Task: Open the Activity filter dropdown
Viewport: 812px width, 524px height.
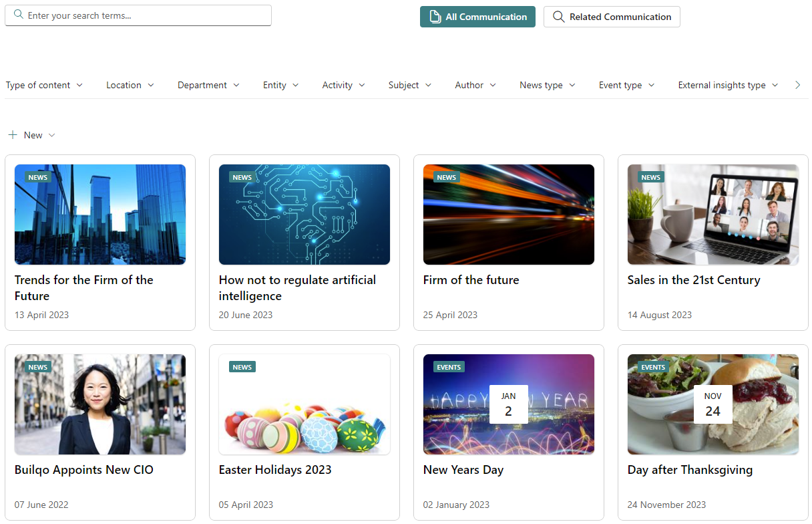Action: (344, 85)
